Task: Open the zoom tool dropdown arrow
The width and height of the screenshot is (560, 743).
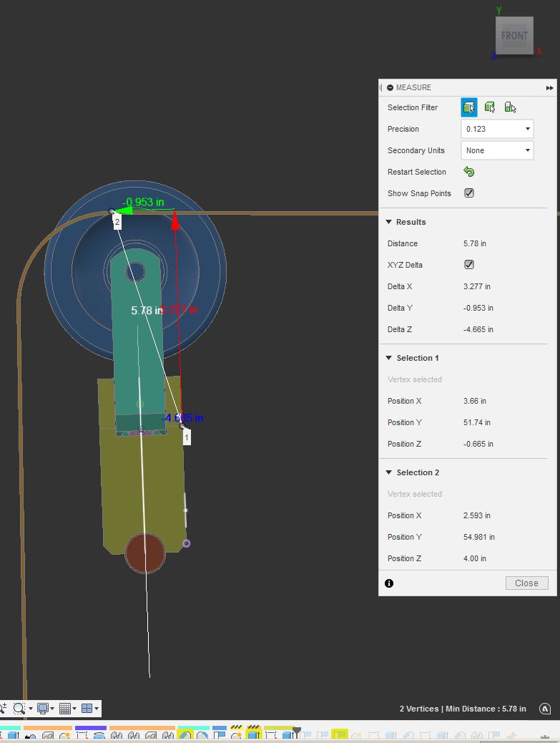Action: (31, 709)
